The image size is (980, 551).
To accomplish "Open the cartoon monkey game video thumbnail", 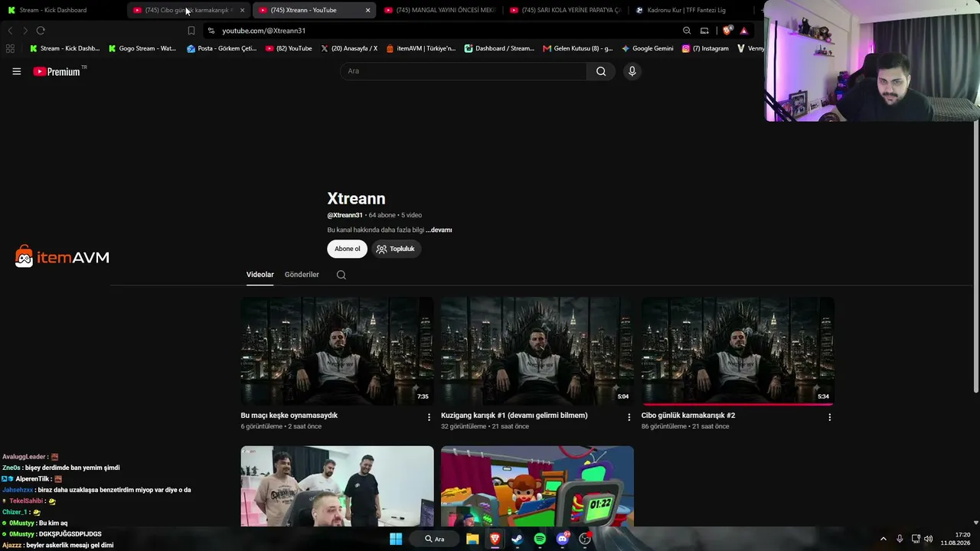I will (537, 486).
